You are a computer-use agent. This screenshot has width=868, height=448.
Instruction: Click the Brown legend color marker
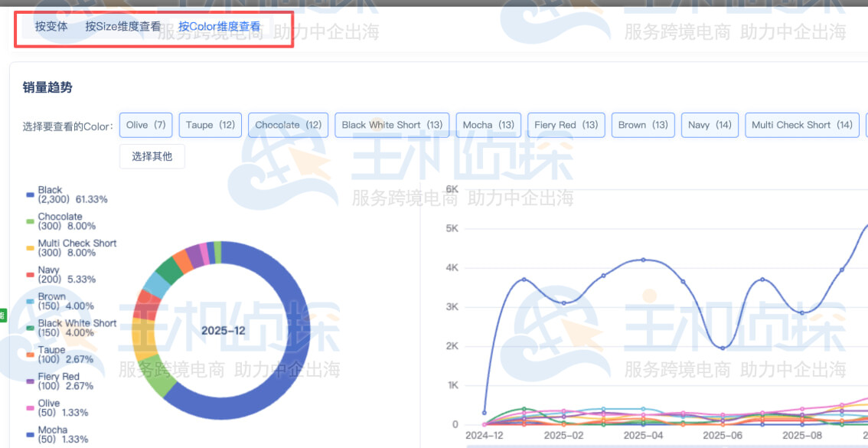[x=31, y=301]
